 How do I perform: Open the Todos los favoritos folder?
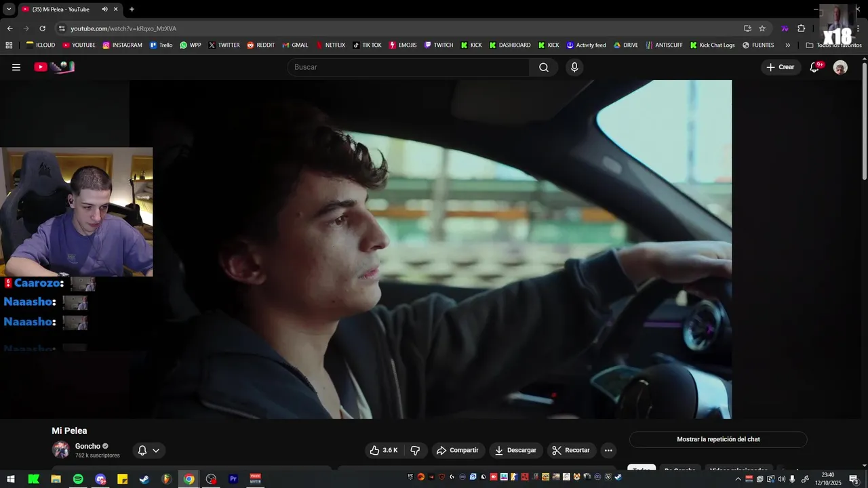[x=833, y=45]
